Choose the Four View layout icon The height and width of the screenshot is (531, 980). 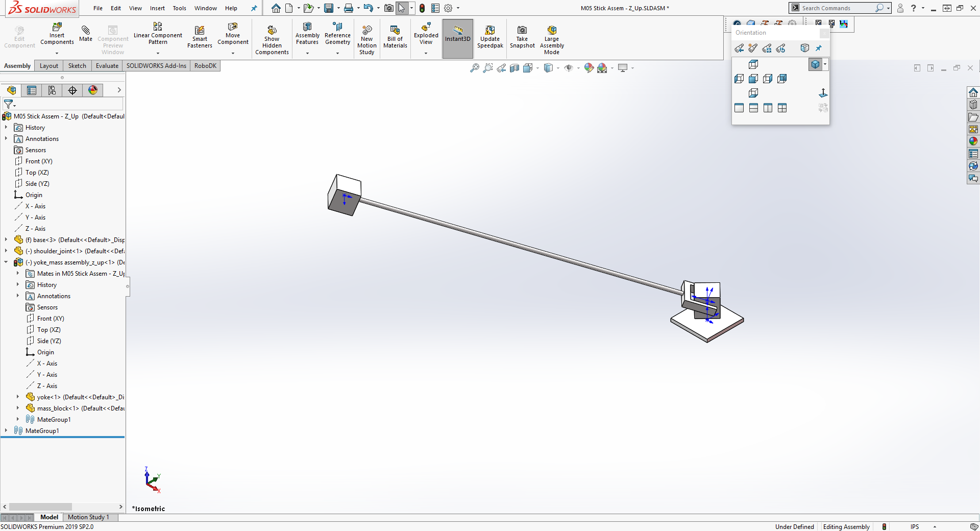pos(782,108)
